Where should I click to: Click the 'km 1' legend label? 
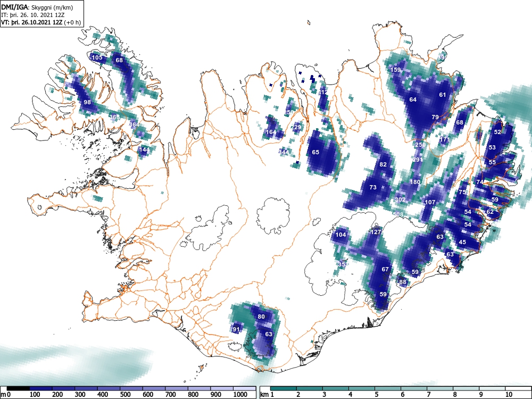267,395
